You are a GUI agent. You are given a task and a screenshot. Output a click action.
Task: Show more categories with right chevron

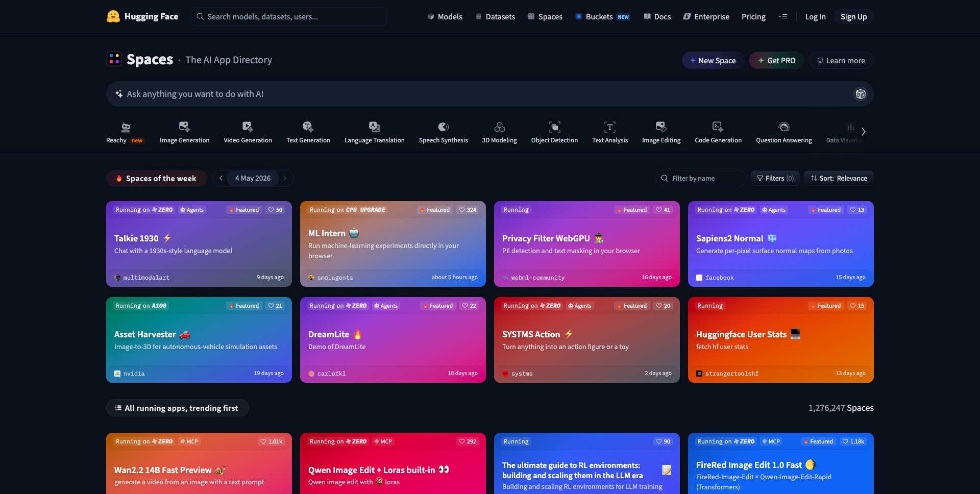[x=863, y=132]
